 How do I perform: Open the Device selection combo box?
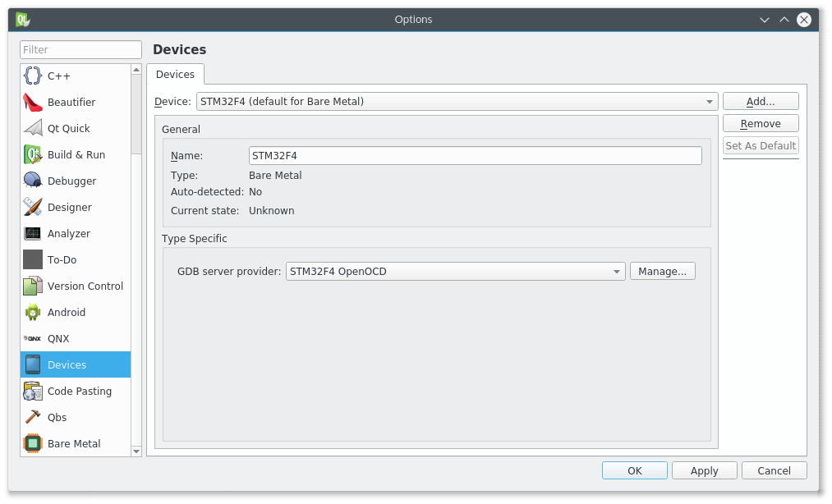pos(457,101)
